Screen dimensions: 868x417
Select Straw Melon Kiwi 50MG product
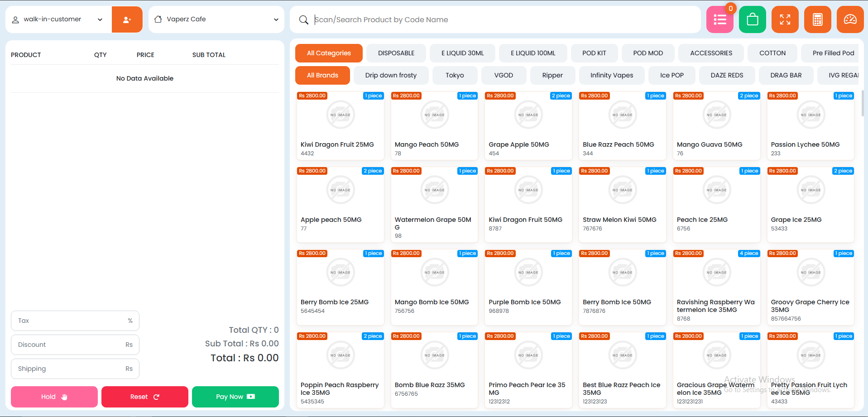[623, 205]
